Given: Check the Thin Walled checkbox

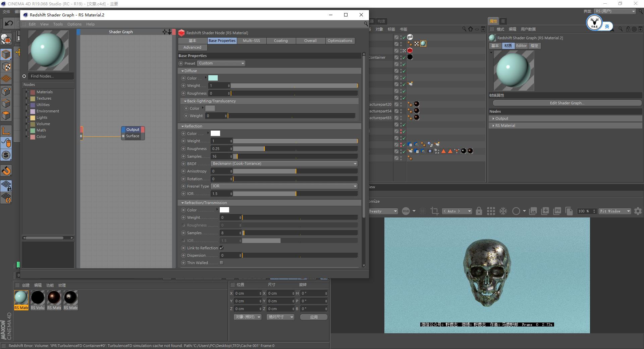Looking at the screenshot, I should coord(221,263).
